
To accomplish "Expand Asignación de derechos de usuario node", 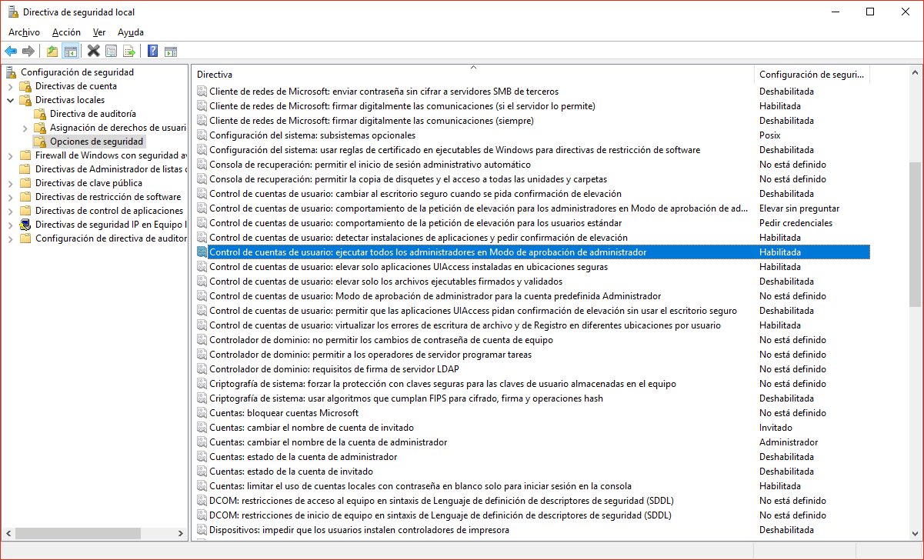I will pyautogui.click(x=25, y=128).
